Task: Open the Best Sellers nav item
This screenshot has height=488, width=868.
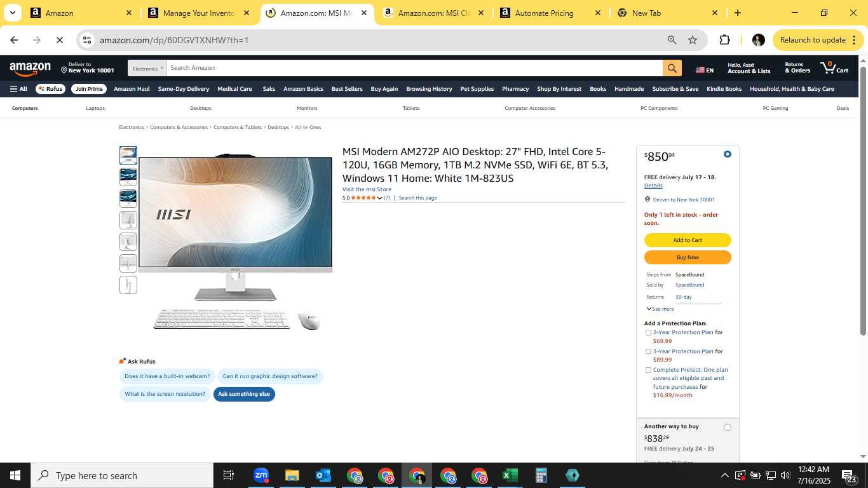Action: pyautogui.click(x=347, y=89)
